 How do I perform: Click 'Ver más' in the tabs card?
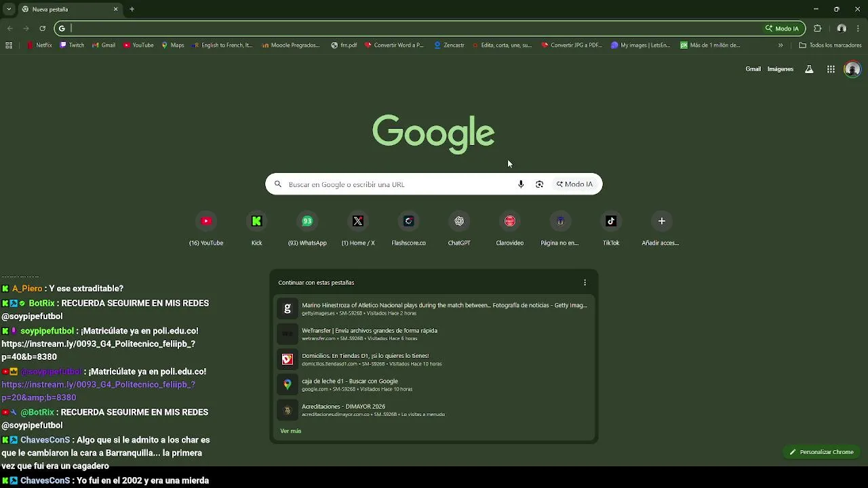click(291, 431)
